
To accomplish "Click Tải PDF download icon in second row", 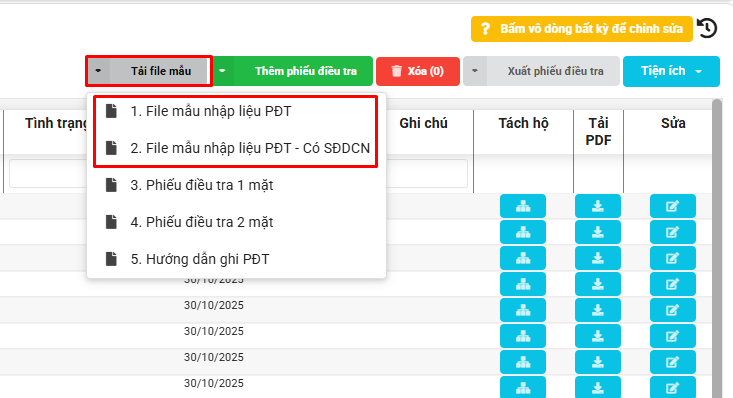I will (598, 232).
